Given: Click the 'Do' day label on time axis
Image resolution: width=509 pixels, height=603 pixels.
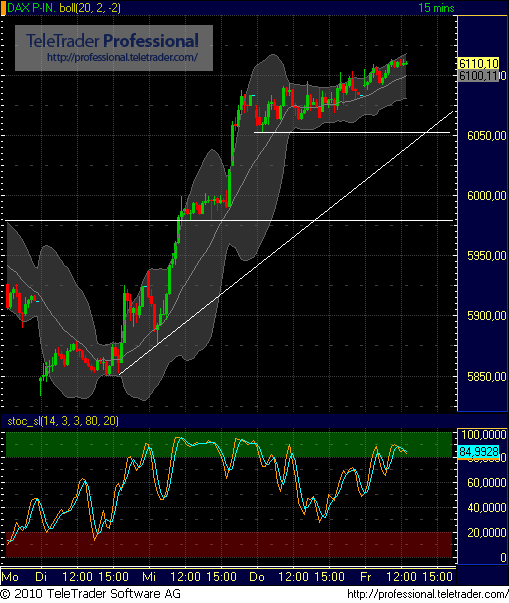Looking at the screenshot, I should click(x=257, y=577).
